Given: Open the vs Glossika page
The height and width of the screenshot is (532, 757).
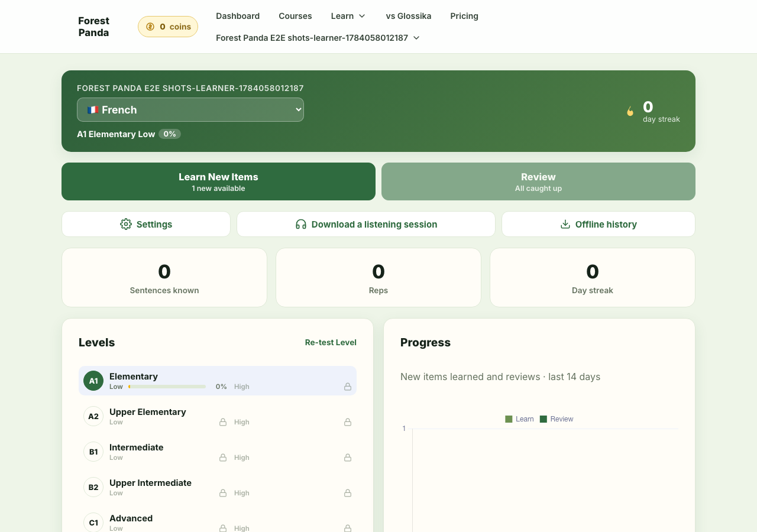Looking at the screenshot, I should 409,16.
